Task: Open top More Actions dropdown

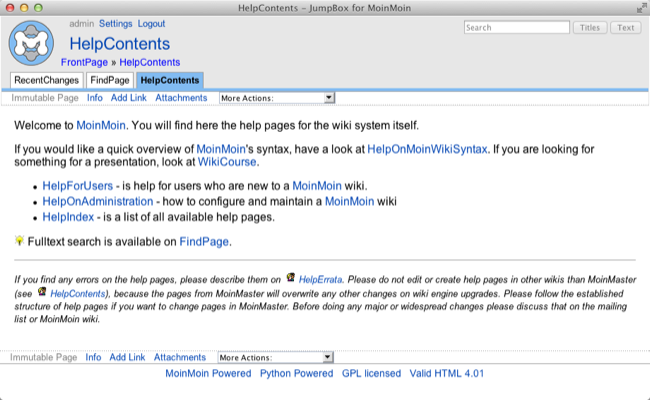Action: pyautogui.click(x=276, y=98)
